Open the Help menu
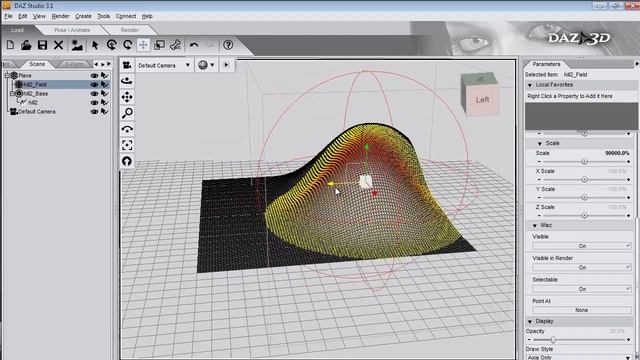The image size is (640, 360). [x=147, y=16]
